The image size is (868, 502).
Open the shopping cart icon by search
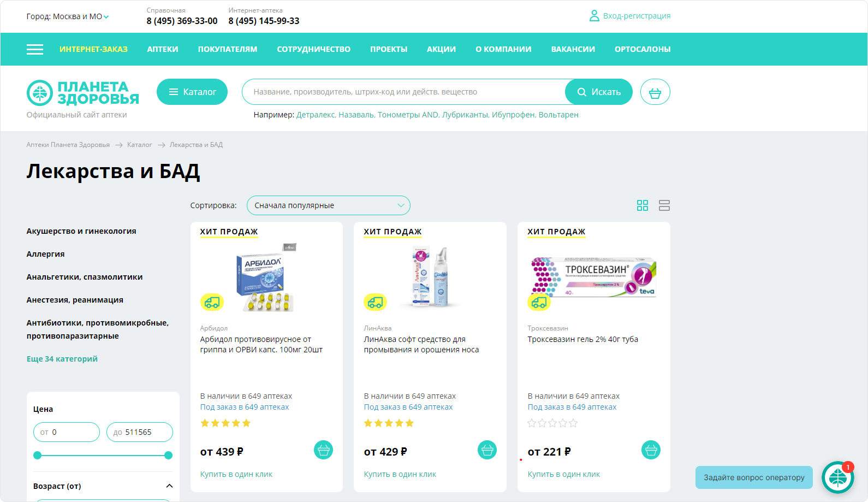655,92
